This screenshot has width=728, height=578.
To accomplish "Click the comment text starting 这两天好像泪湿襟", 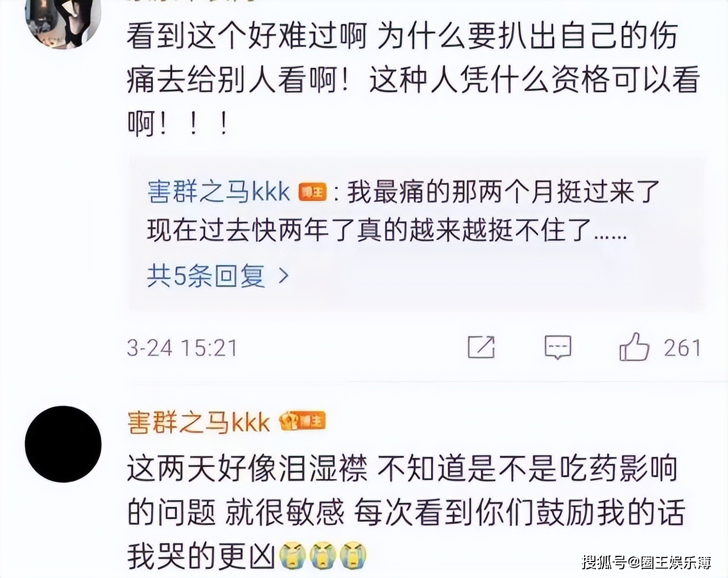I will click(x=406, y=513).
